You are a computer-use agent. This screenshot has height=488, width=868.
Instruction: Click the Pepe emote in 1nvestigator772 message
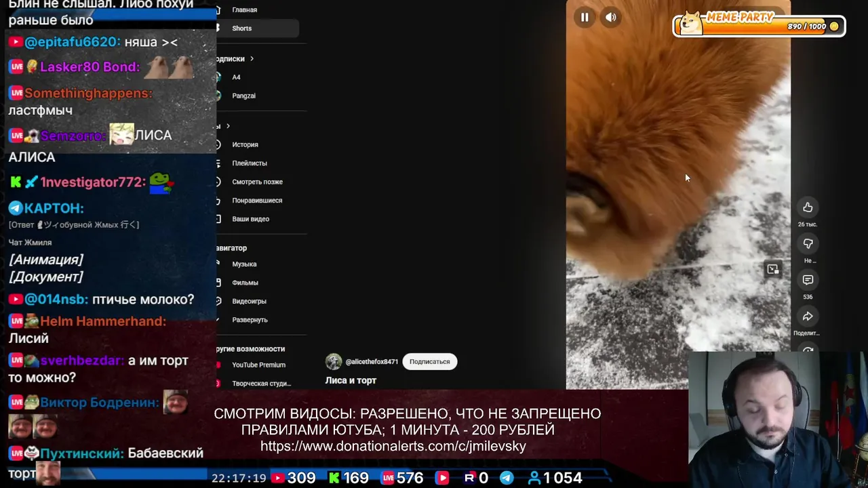pyautogui.click(x=161, y=183)
